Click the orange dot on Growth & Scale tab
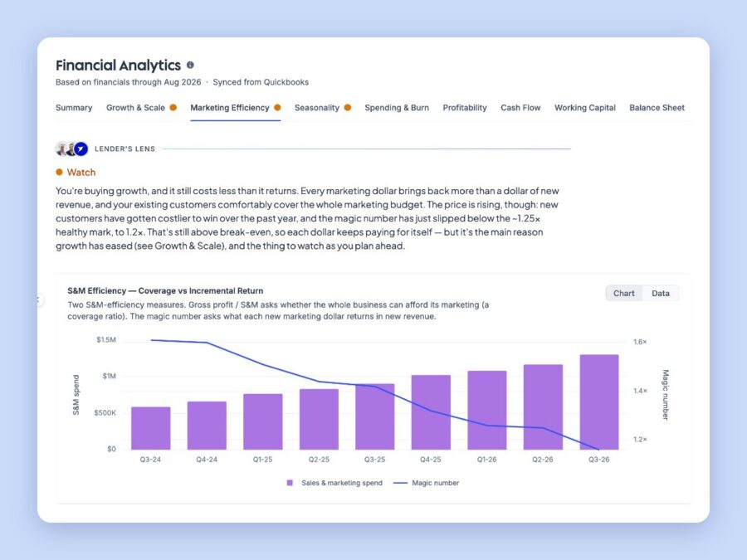 click(x=173, y=107)
